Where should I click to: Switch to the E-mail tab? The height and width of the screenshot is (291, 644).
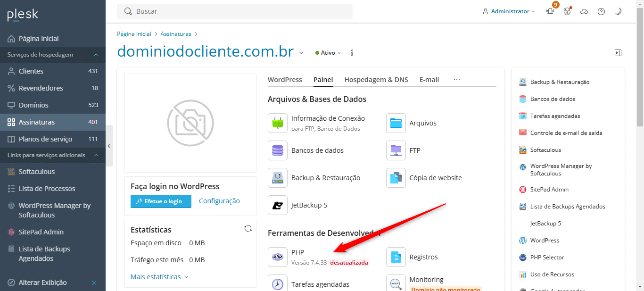click(x=429, y=80)
